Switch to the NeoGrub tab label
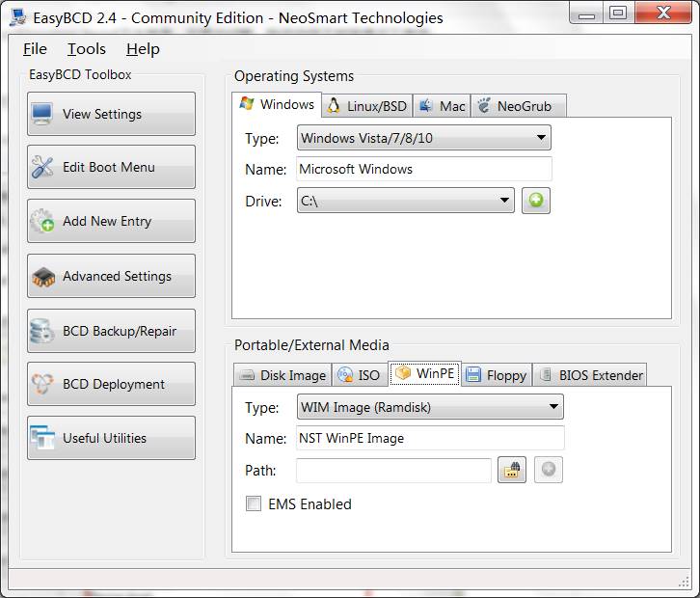700x598 pixels. click(x=525, y=106)
